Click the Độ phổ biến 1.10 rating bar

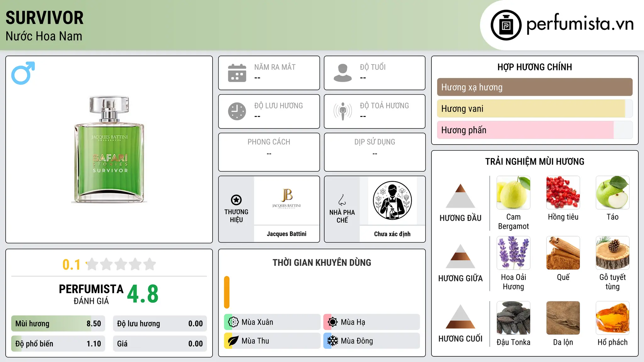58,344
